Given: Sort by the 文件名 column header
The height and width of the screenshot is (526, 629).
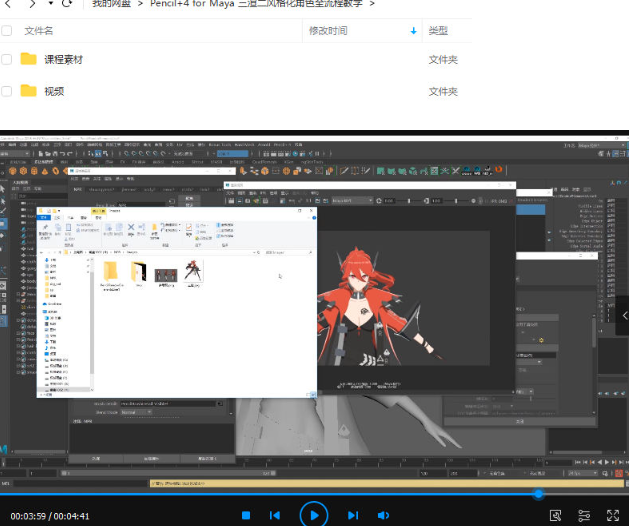Looking at the screenshot, I should 39,30.
